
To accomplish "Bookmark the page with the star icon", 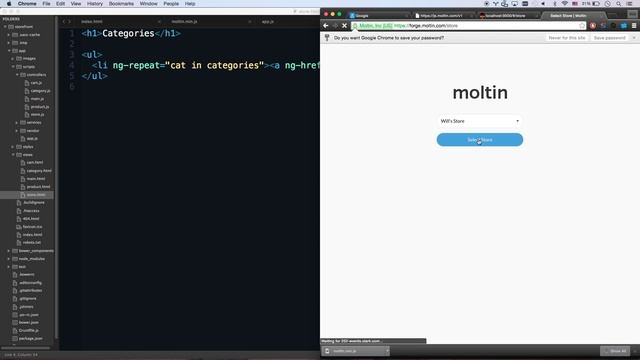I will (582, 25).
